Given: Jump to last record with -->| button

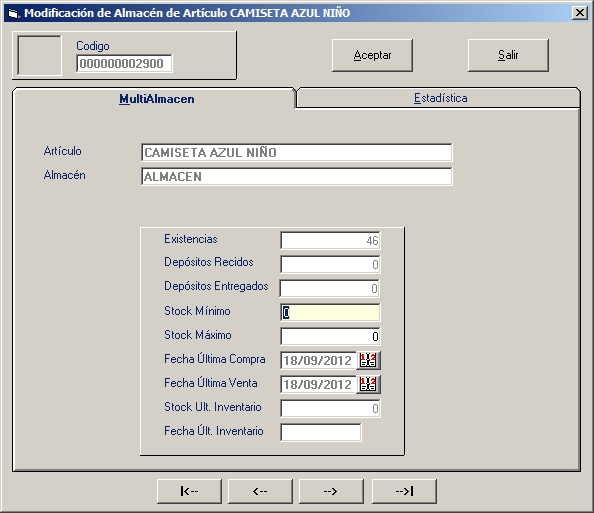Looking at the screenshot, I should (404, 491).
